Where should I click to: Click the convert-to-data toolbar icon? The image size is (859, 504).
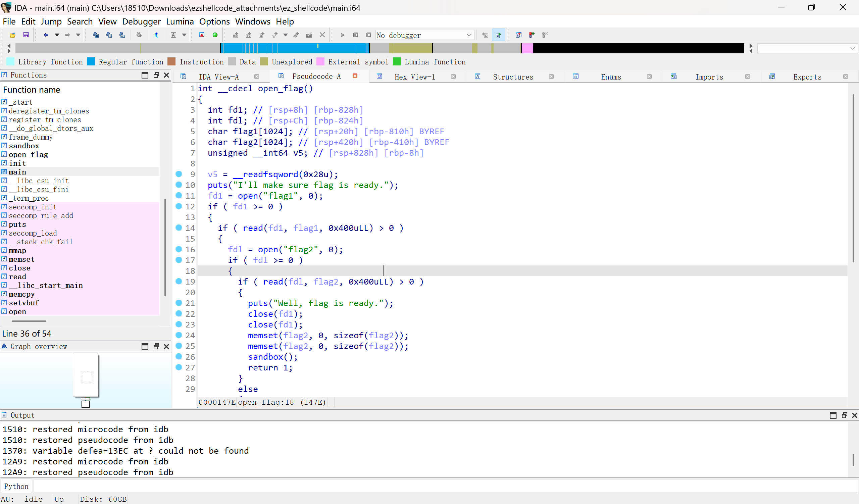coord(249,35)
